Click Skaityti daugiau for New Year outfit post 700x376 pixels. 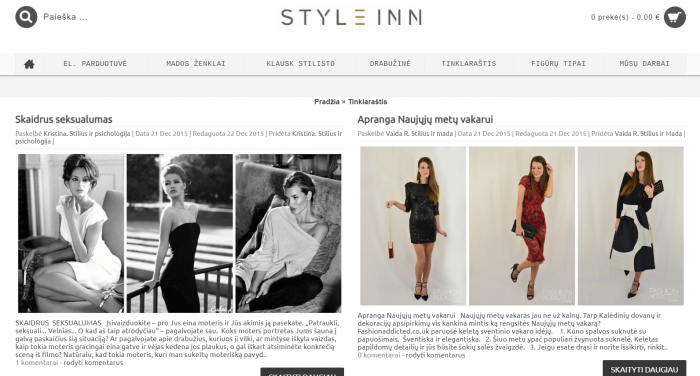tap(644, 369)
